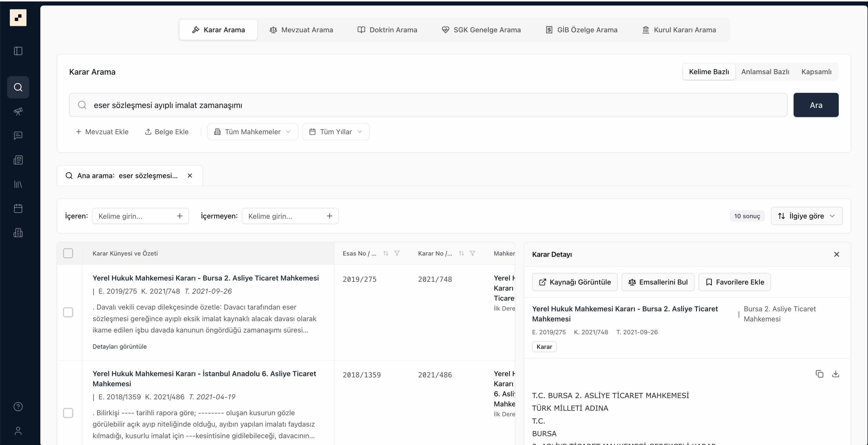Open the İlgiye göre sort dropdown
This screenshot has width=868, height=445.
coord(806,216)
